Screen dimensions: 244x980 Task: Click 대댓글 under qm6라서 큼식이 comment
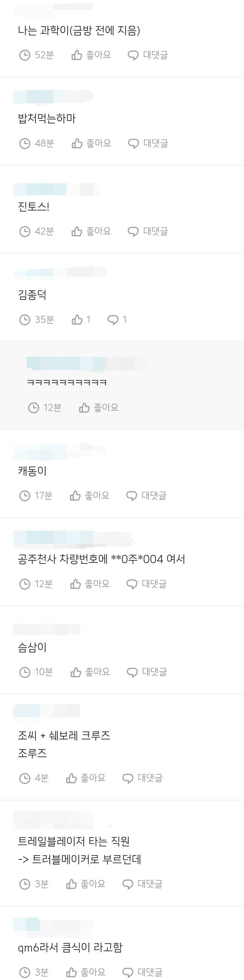tap(143, 972)
